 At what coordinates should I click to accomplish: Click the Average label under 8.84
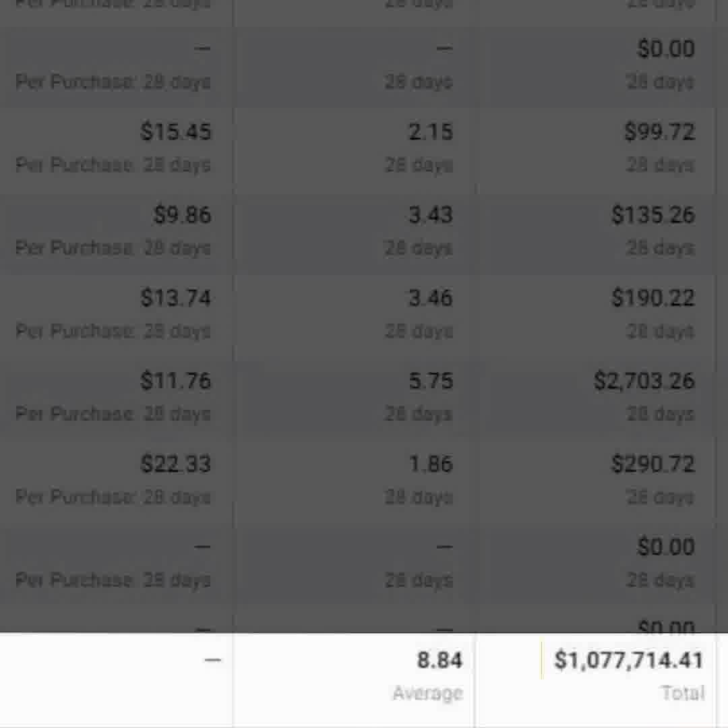[x=427, y=693]
